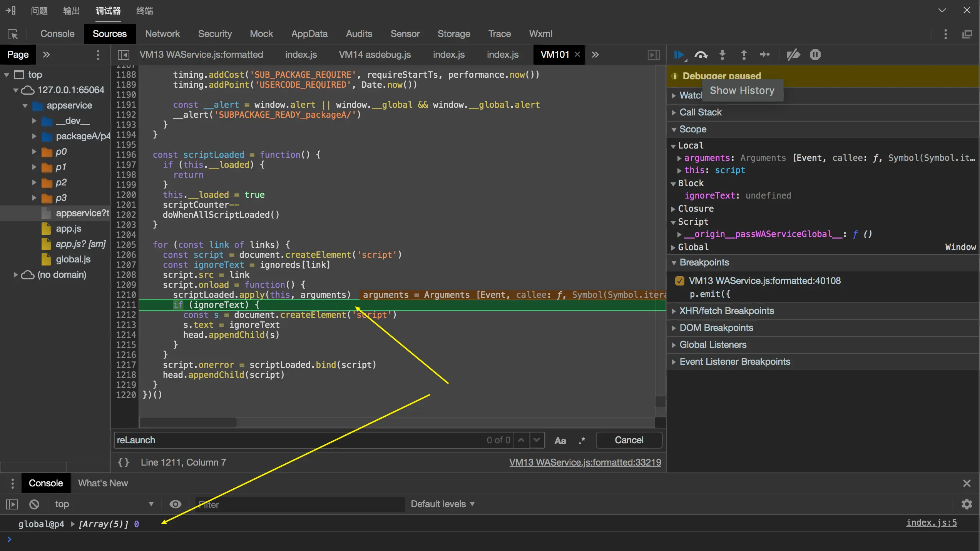This screenshot has width=980, height=551.
Task: Toggle VM13 WAService.js:formatted:40108 breakpoint checkbox
Action: coord(679,281)
